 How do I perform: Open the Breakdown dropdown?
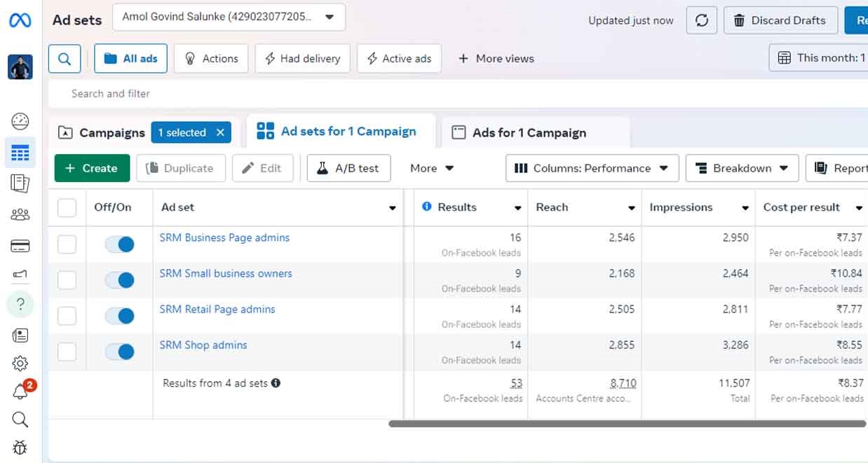(742, 168)
